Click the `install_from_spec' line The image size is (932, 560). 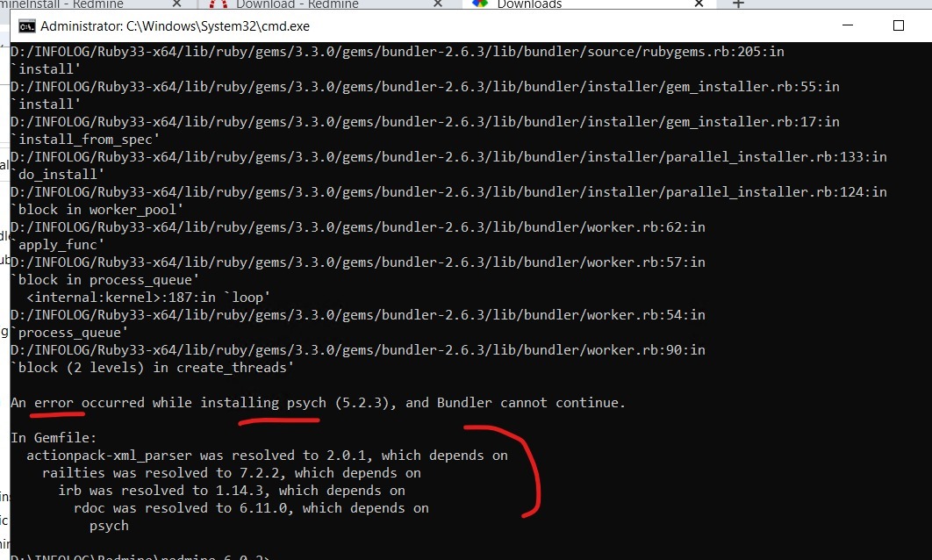[x=85, y=139]
